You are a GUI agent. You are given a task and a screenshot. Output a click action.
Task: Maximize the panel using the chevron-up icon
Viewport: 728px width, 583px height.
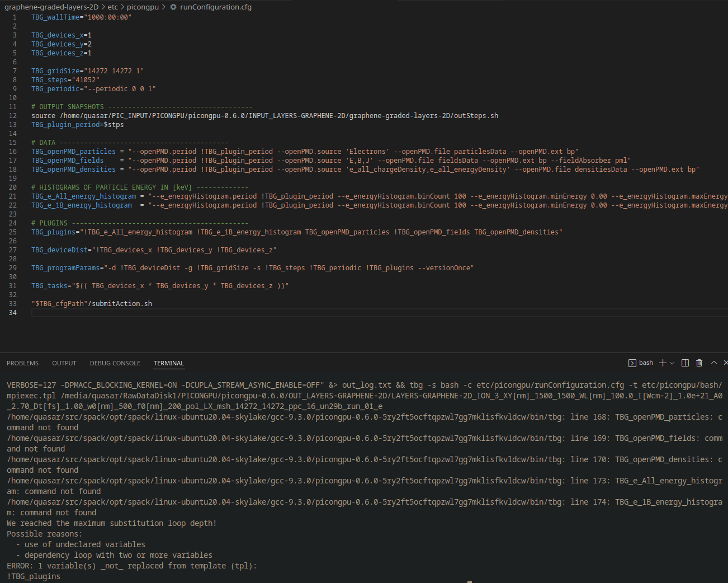click(x=713, y=363)
